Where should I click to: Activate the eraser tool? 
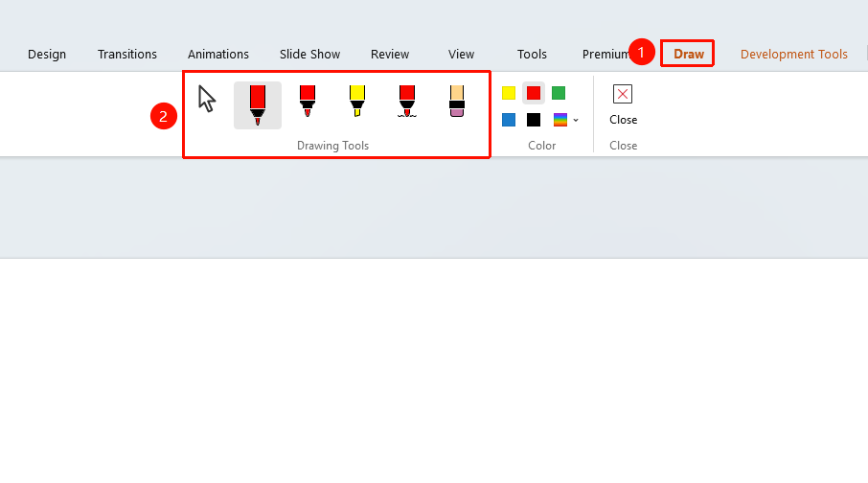(x=457, y=101)
